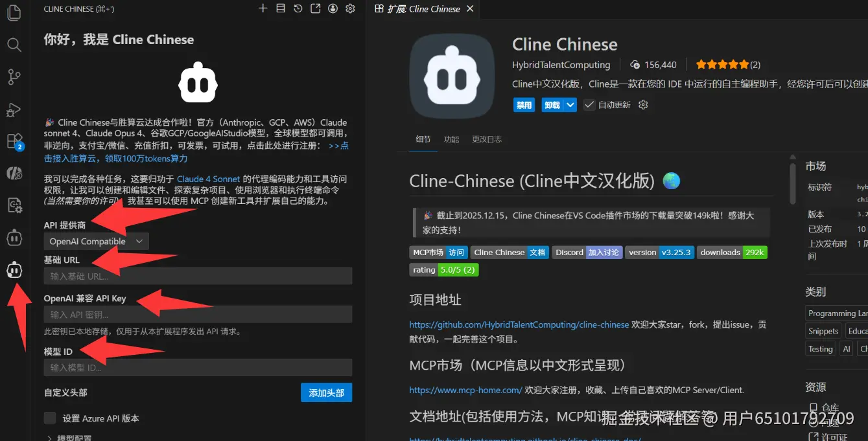Check the Azure API version checkbox
The width and height of the screenshot is (868, 441).
50,418
